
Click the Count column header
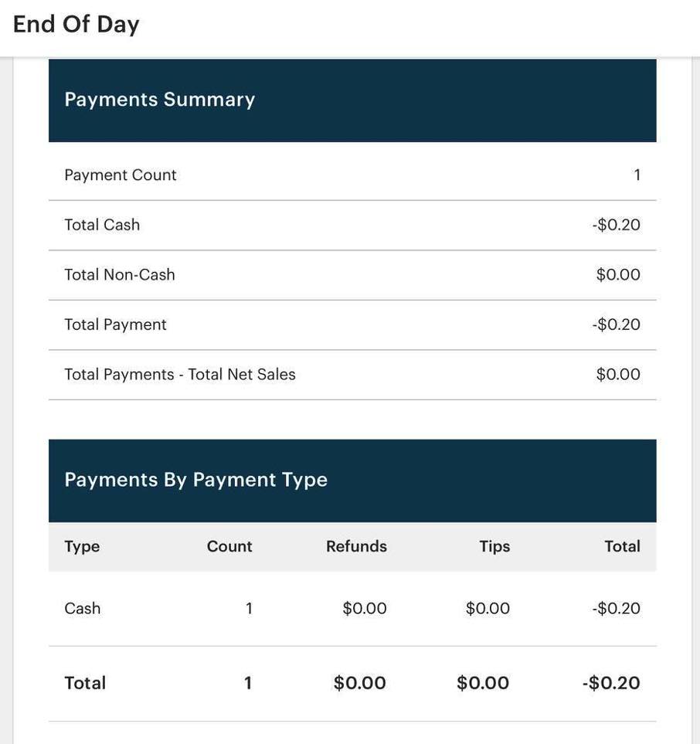coord(229,545)
